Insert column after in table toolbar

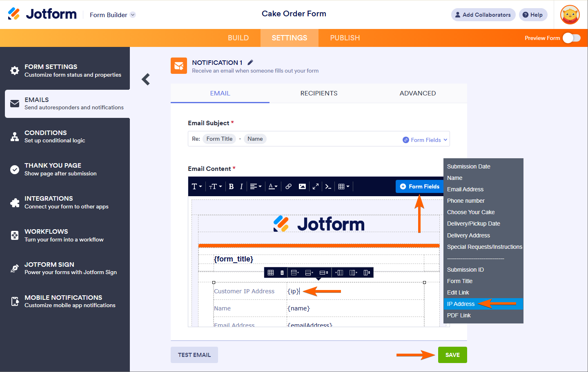tap(353, 272)
